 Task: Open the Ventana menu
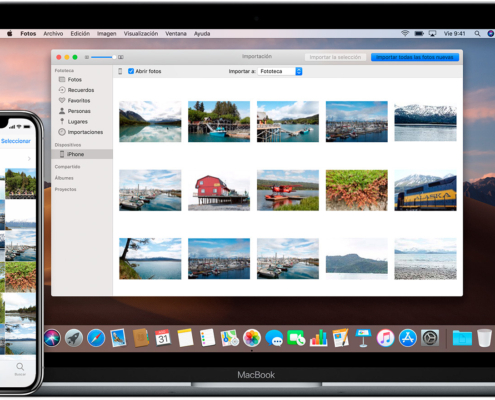[x=176, y=34]
